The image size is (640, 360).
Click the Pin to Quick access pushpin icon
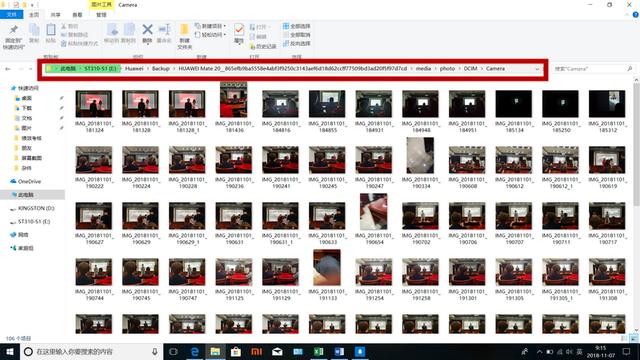(x=14, y=29)
